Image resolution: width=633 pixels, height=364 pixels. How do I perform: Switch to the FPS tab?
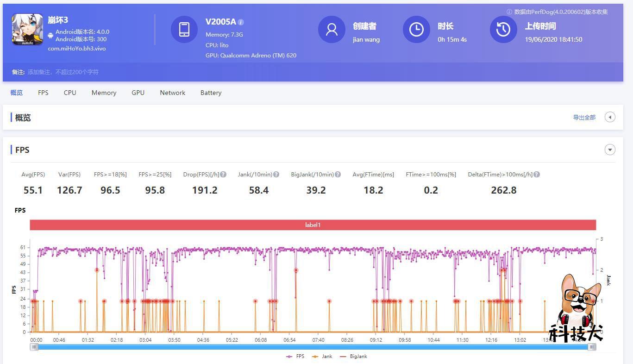pyautogui.click(x=43, y=93)
